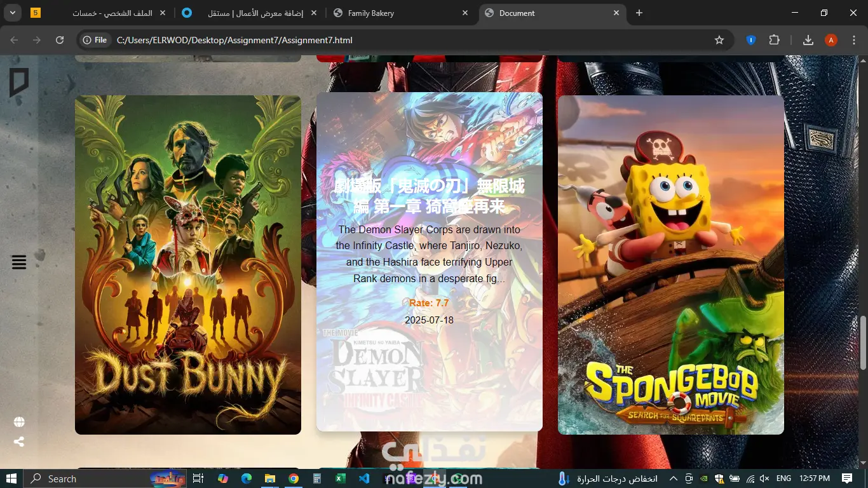Click the site logo in the sidebar
The width and height of the screenshot is (868, 488).
pos(19,83)
